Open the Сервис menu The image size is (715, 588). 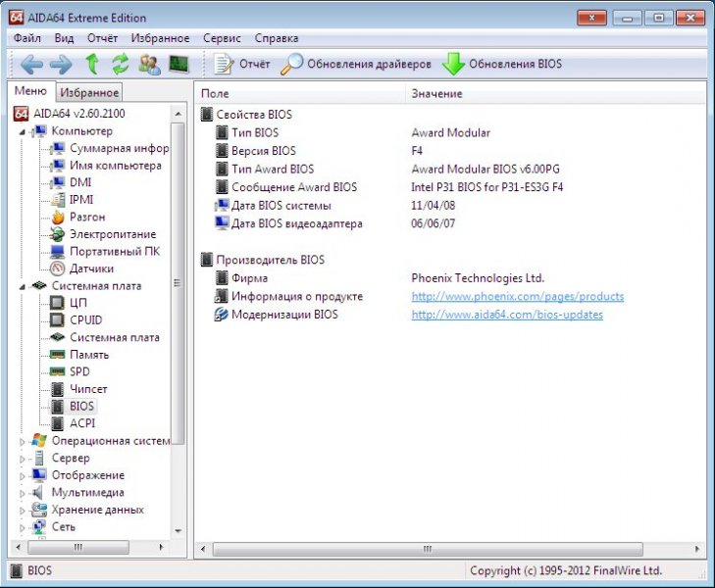point(222,38)
